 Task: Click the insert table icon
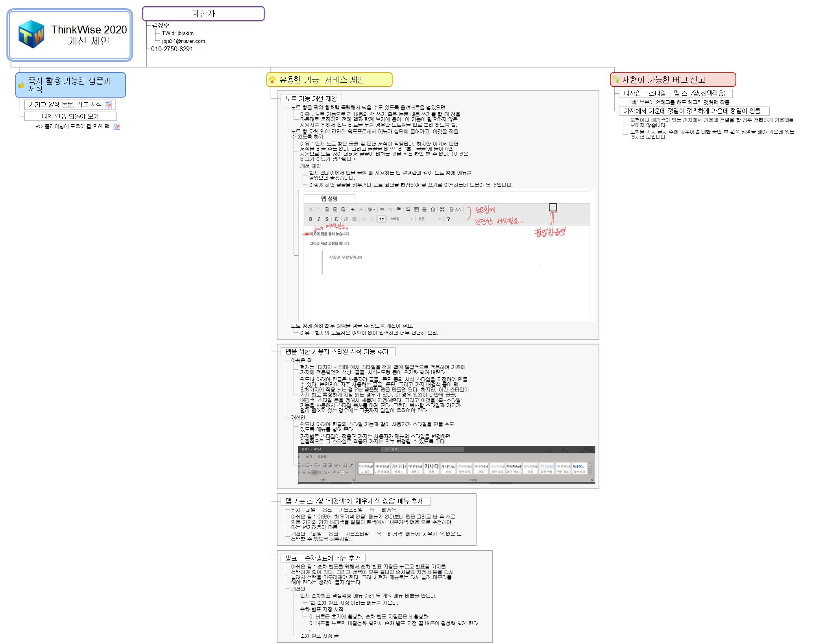416,209
